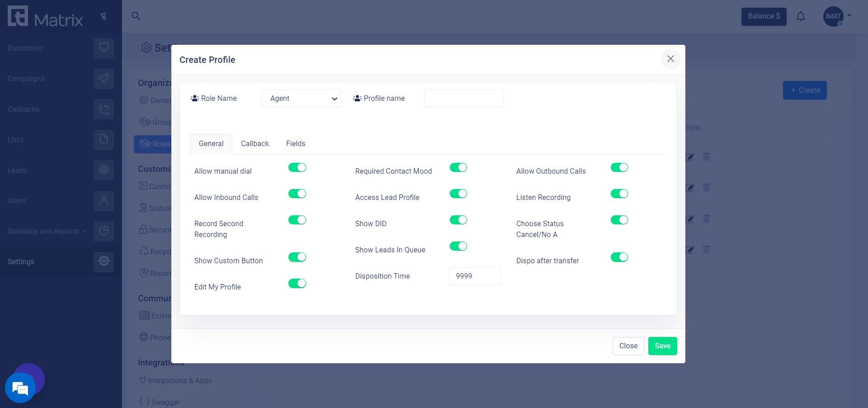The height and width of the screenshot is (408, 868).
Task: Open Callbacks via the phone icon
Action: (104, 109)
